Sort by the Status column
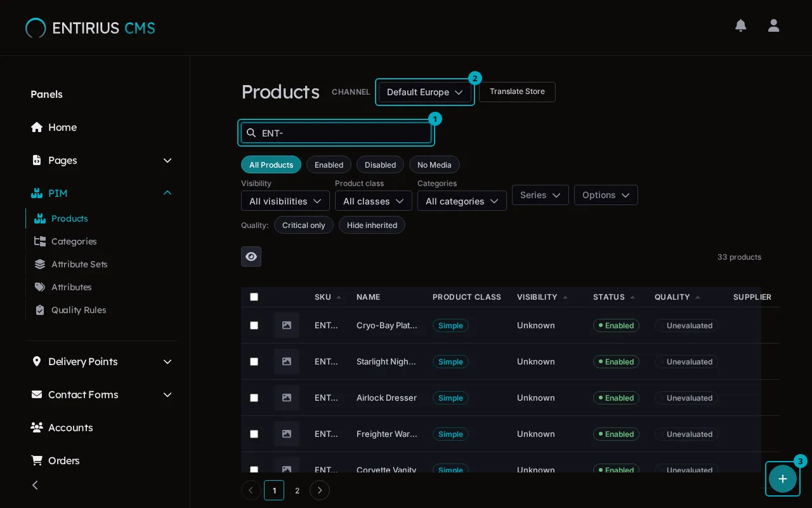The width and height of the screenshot is (812, 508). point(613,297)
